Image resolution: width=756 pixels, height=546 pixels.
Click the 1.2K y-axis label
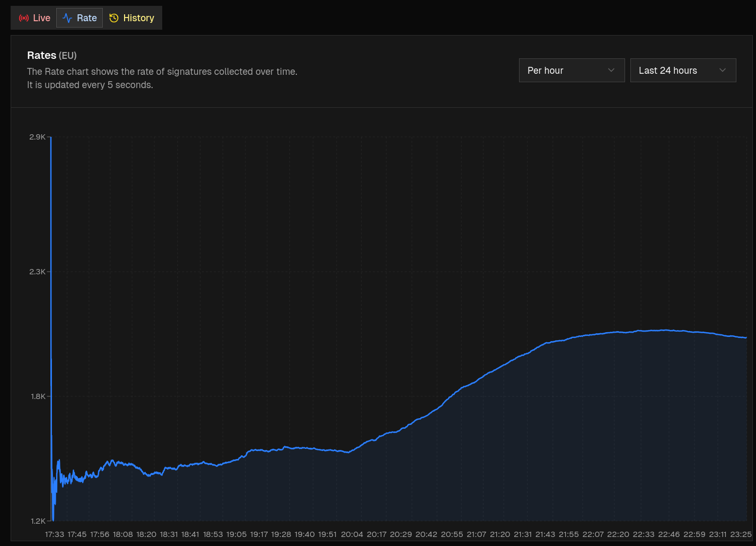pos(38,521)
